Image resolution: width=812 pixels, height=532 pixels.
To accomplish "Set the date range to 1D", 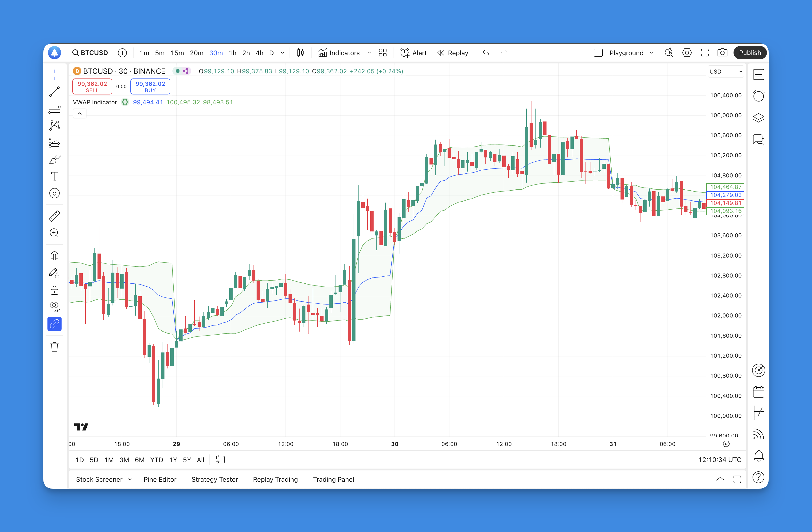I will click(80, 460).
